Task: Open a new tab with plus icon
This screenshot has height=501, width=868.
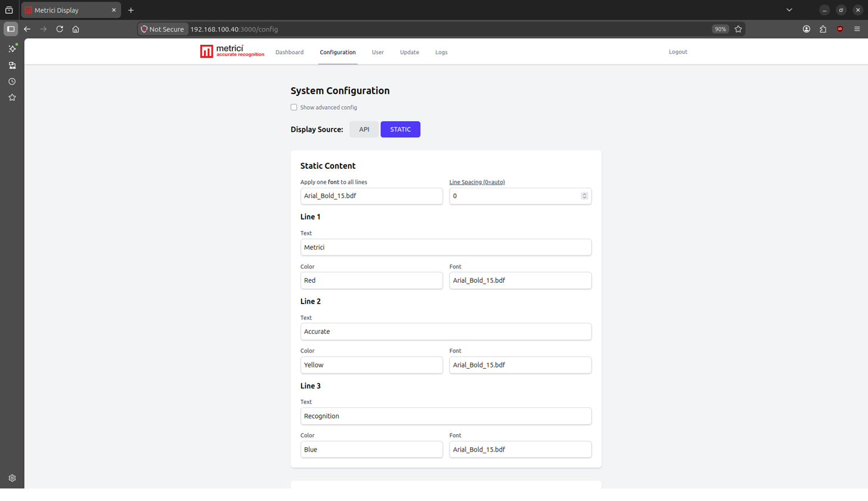Action: click(131, 10)
